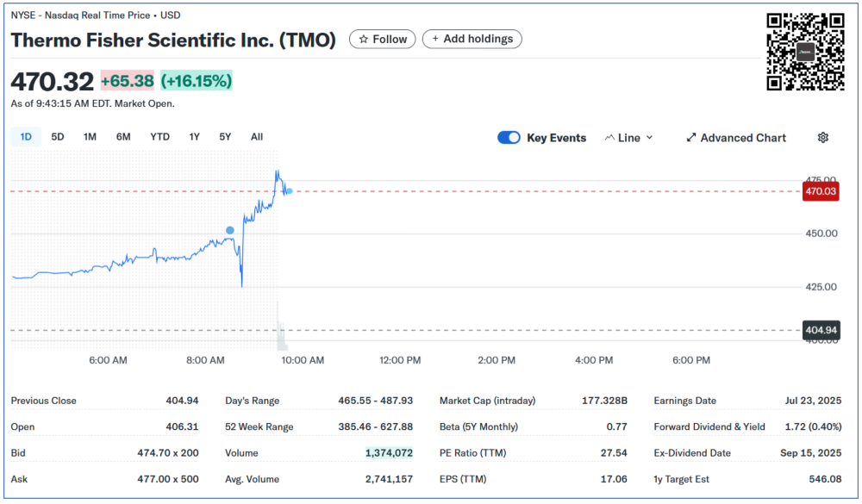The width and height of the screenshot is (862, 504).
Task: Click the Thermo Fisher Scientific Inc. (TMO) title
Action: (173, 40)
